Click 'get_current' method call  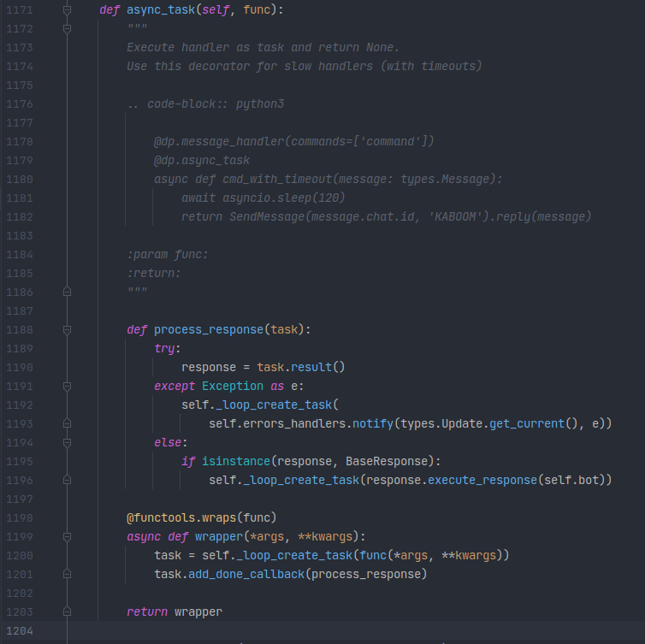point(527,423)
